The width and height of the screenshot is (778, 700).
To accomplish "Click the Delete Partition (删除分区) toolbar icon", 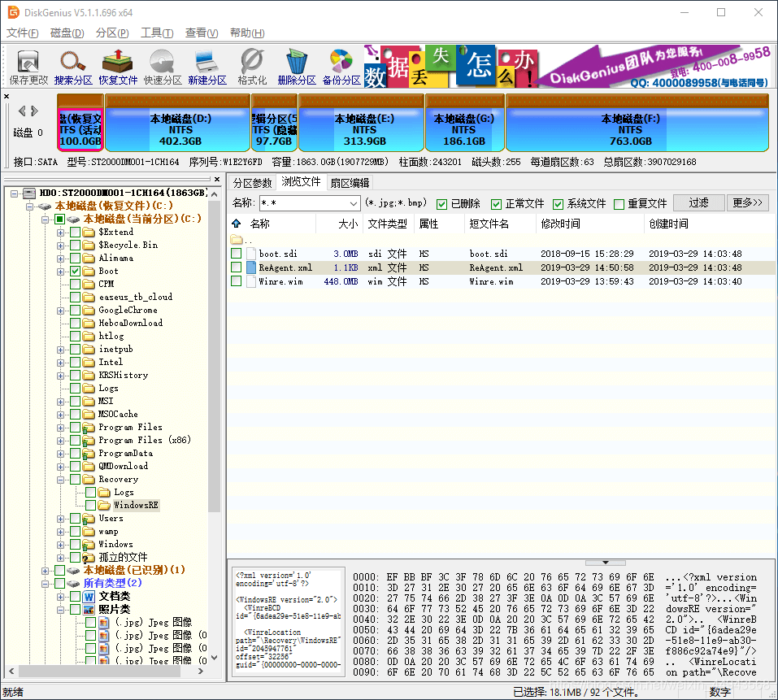I will tap(297, 67).
